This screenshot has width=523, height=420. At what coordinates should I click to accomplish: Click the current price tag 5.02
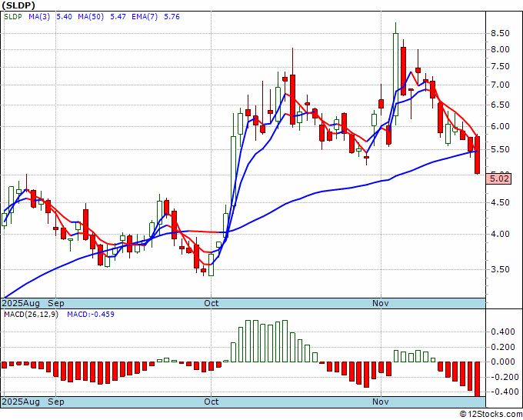click(499, 178)
